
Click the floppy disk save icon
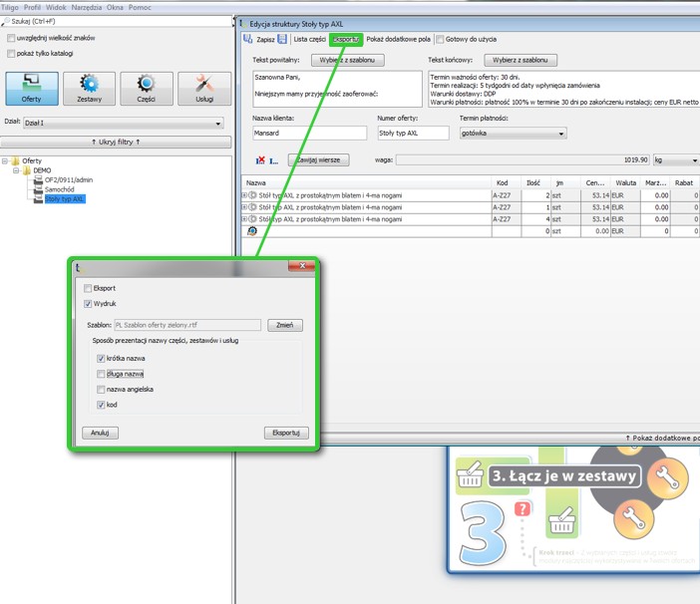tap(282, 39)
